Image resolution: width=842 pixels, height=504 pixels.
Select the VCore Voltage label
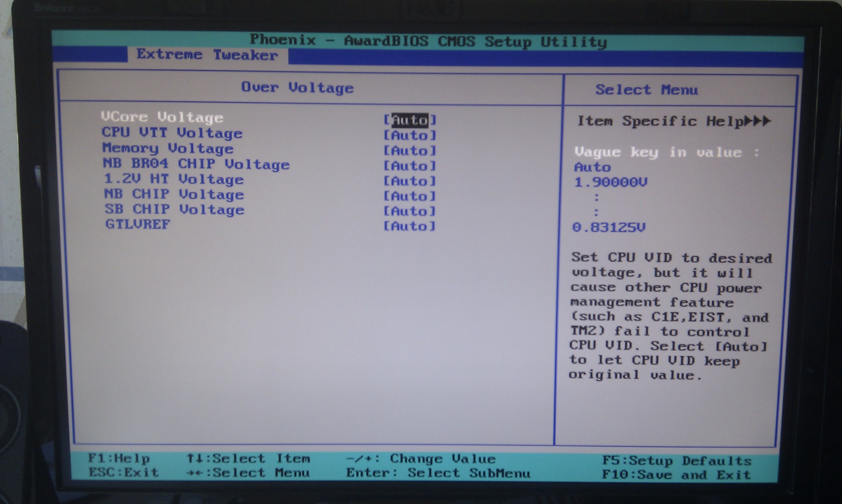coord(162,118)
